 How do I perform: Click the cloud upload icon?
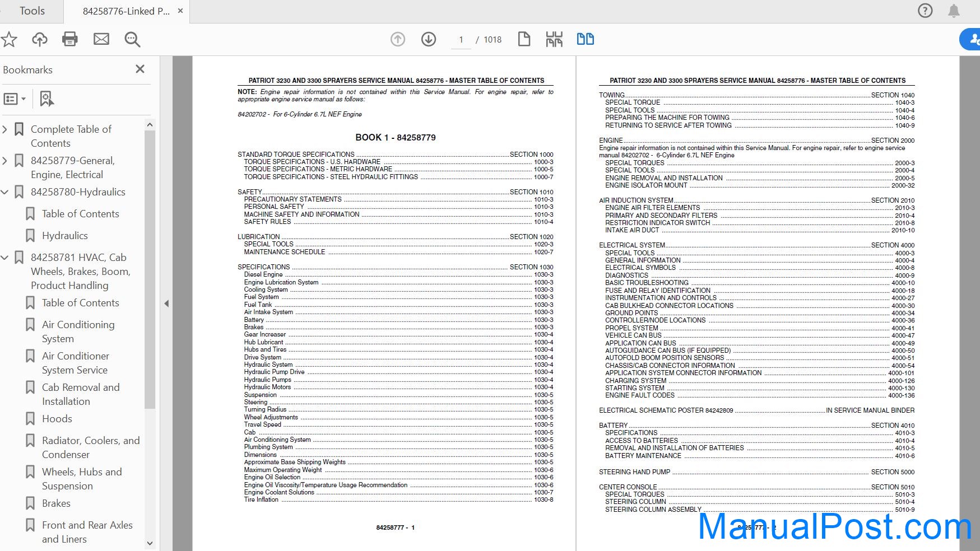click(39, 39)
